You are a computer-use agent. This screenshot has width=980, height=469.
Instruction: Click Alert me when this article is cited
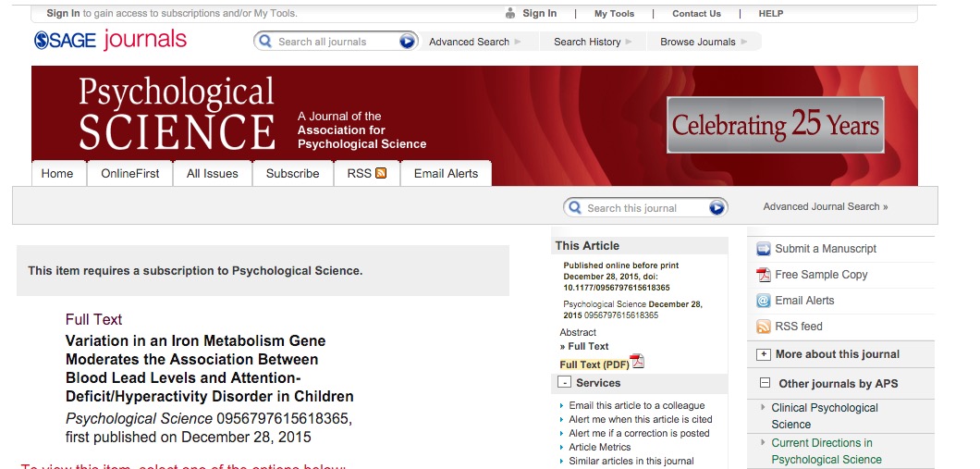click(x=641, y=419)
